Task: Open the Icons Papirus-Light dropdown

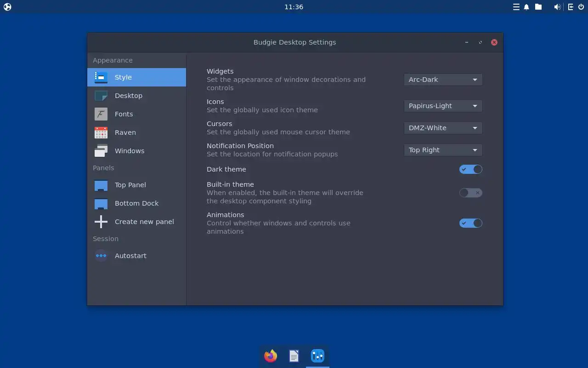Action: pos(443,106)
